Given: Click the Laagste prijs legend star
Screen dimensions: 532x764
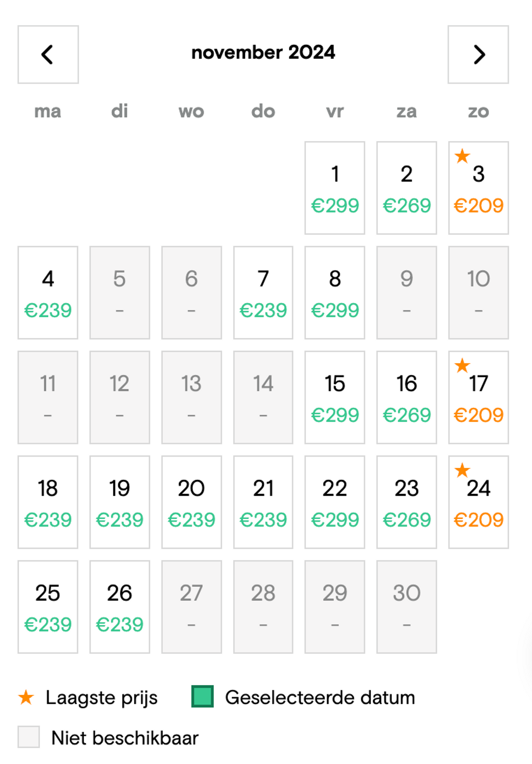Looking at the screenshot, I should coord(26,697).
